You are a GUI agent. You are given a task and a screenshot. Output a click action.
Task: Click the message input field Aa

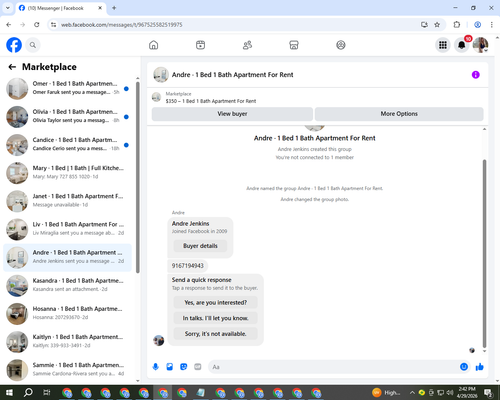point(333,367)
